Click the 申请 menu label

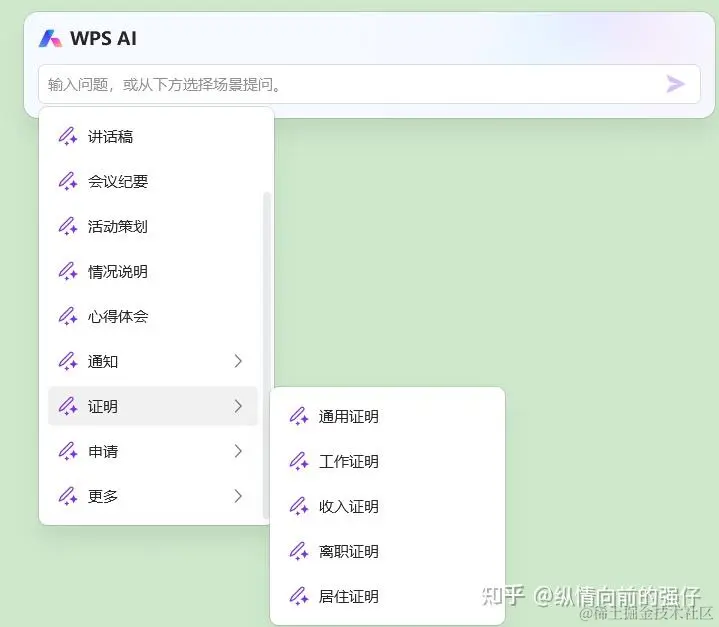[x=103, y=451]
